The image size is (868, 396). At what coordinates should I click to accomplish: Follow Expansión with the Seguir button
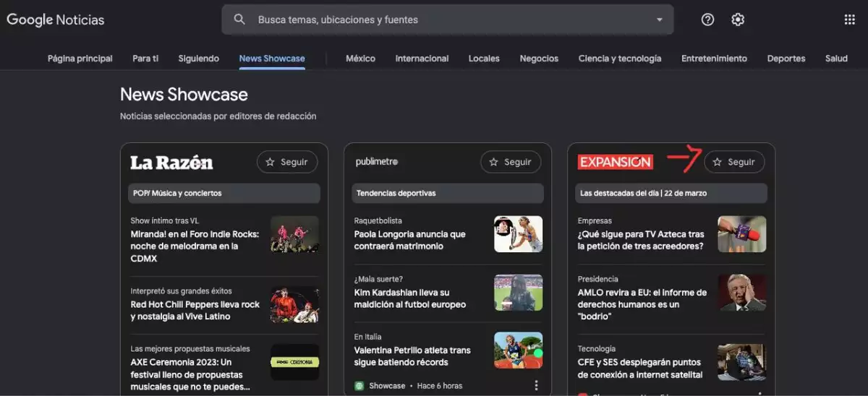pyautogui.click(x=734, y=162)
